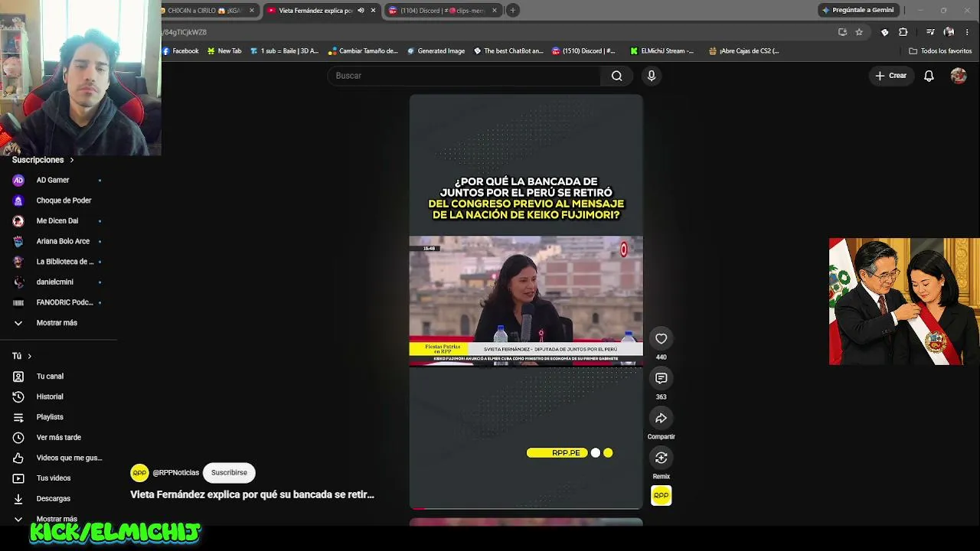Open RPPNoticias channel avatar
This screenshot has height=551, width=980.
click(139, 473)
